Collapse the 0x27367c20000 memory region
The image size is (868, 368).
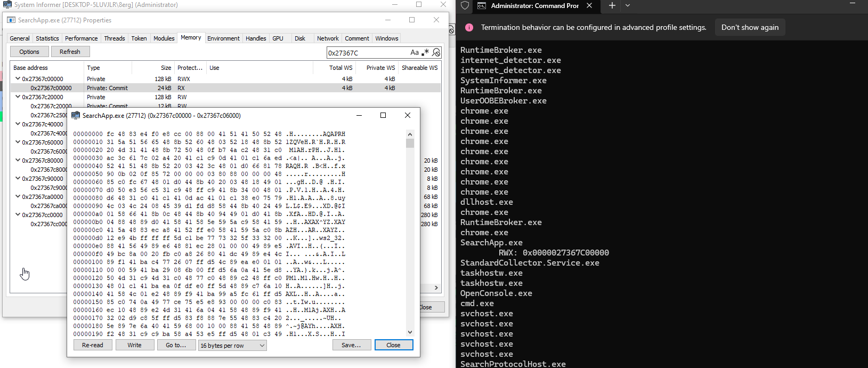point(18,97)
